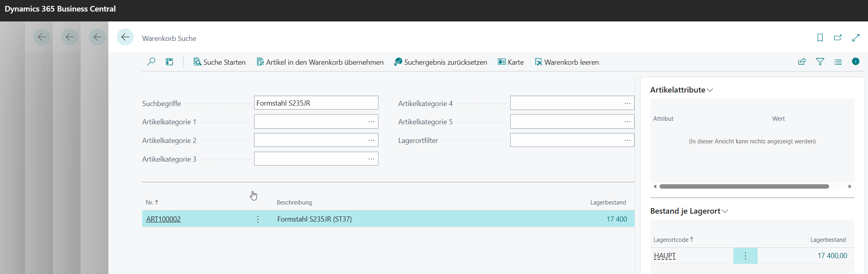Collapse the Bestand je Lagerort chevron

click(725, 211)
